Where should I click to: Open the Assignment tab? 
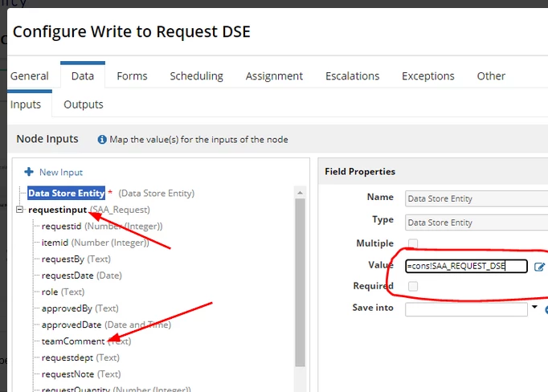(274, 76)
